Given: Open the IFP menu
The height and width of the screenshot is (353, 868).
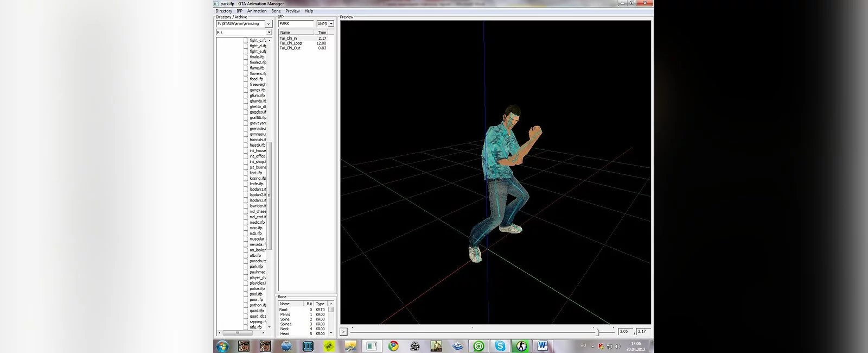Looking at the screenshot, I should click(x=239, y=11).
